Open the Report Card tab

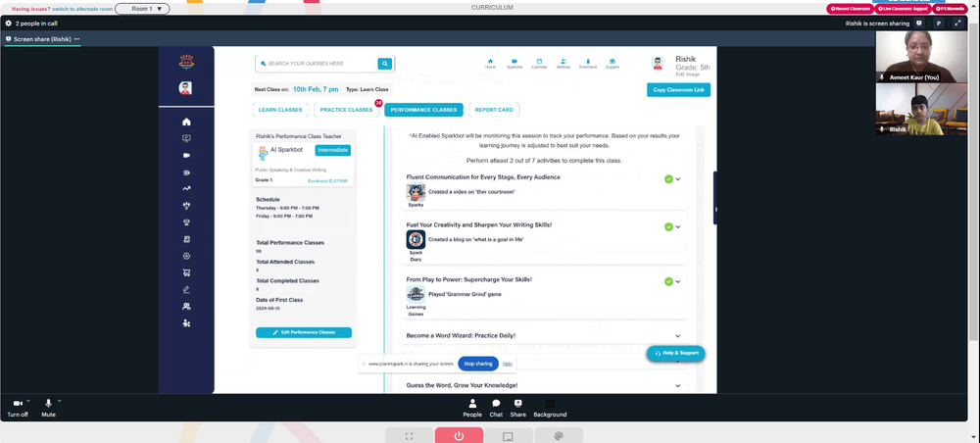coord(494,110)
